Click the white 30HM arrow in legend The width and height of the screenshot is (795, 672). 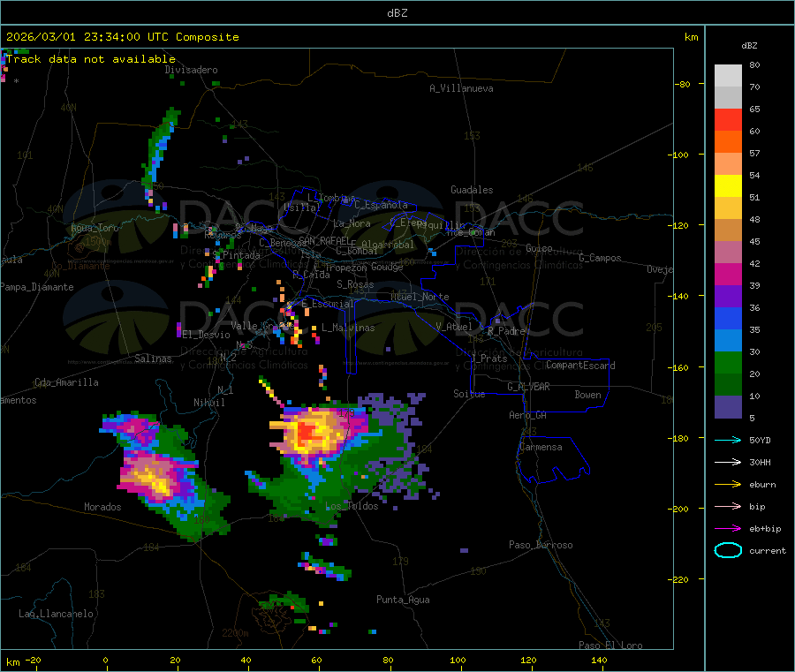pyautogui.click(x=728, y=462)
